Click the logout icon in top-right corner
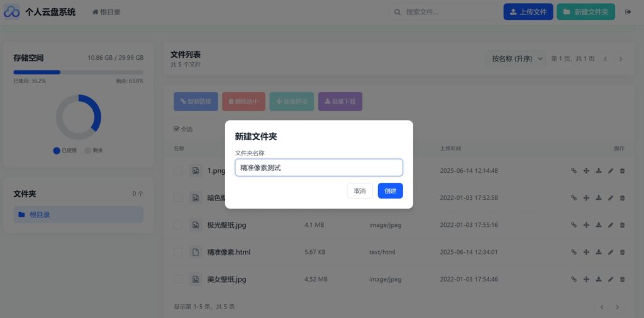This screenshot has width=644, height=318. pyautogui.click(x=628, y=12)
